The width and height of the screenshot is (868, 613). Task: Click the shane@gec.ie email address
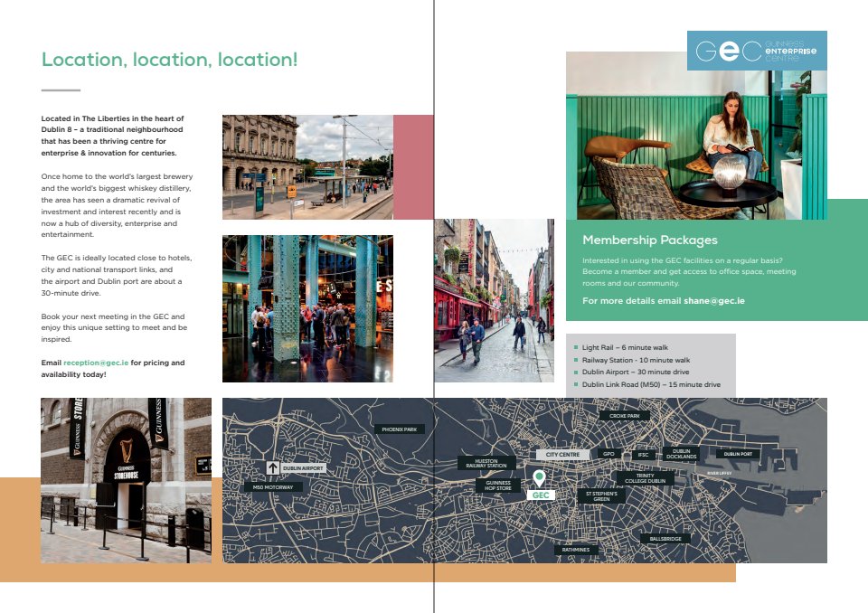[x=714, y=301]
